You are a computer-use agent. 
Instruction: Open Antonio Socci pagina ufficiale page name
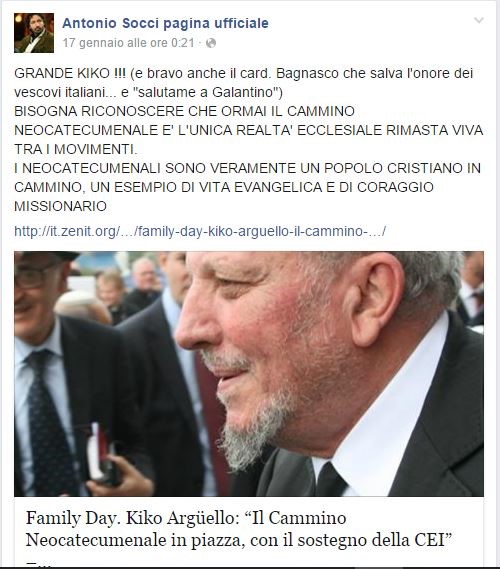pyautogui.click(x=165, y=23)
